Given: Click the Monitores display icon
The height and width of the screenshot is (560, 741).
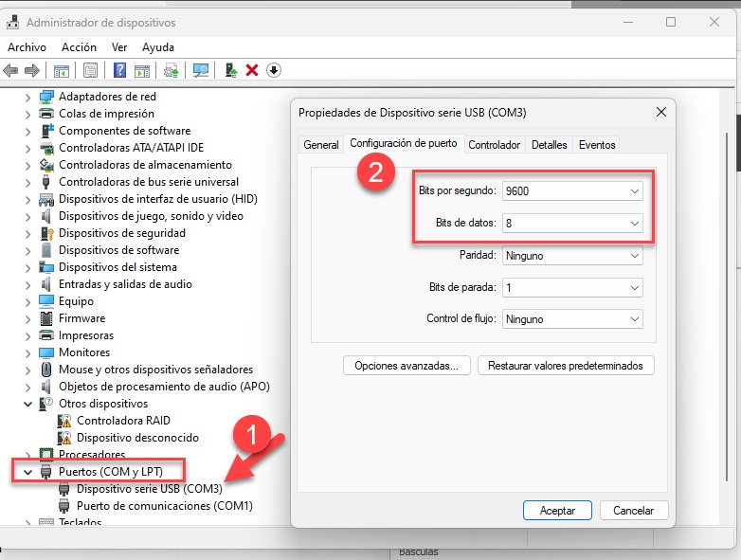Looking at the screenshot, I should click(x=46, y=352).
